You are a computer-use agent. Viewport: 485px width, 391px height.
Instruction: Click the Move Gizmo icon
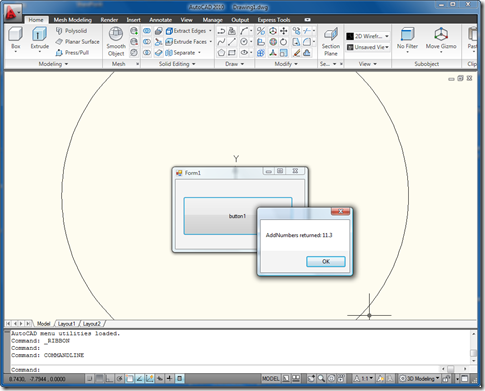[x=441, y=34]
